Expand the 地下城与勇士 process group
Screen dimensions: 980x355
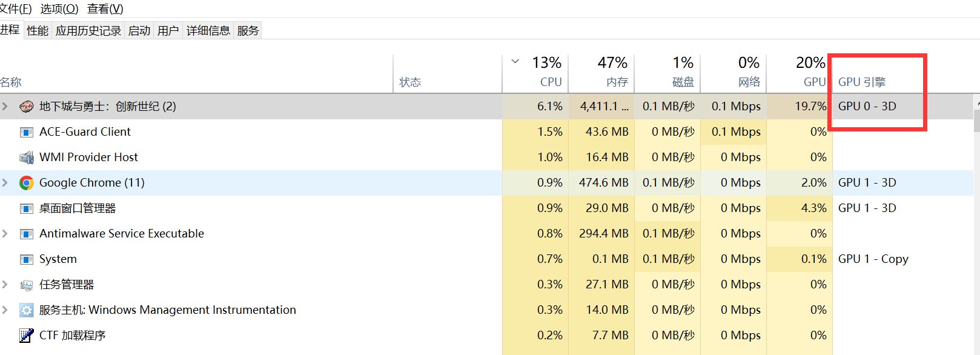tap(5, 107)
